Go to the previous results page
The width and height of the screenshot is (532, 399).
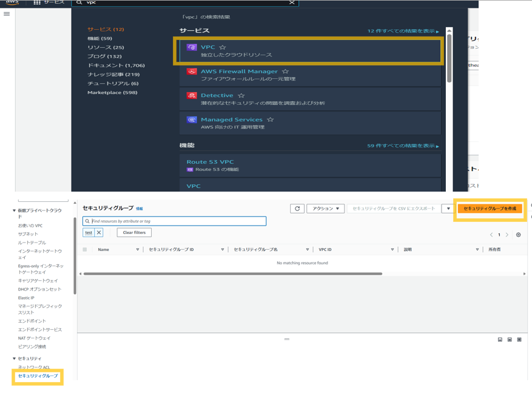point(491,235)
